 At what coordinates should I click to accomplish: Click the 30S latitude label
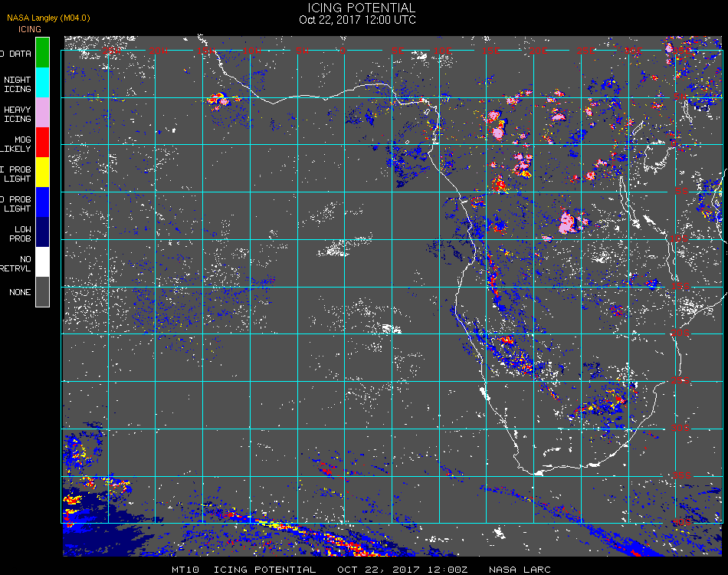pos(680,428)
